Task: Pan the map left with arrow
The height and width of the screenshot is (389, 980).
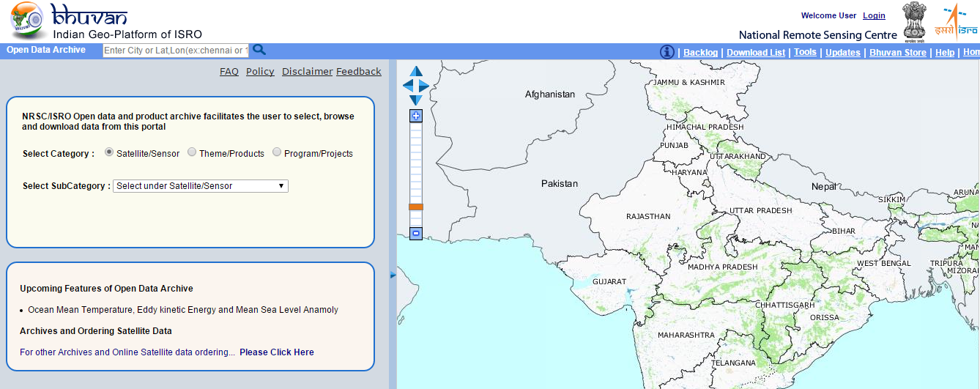Action: (408, 86)
